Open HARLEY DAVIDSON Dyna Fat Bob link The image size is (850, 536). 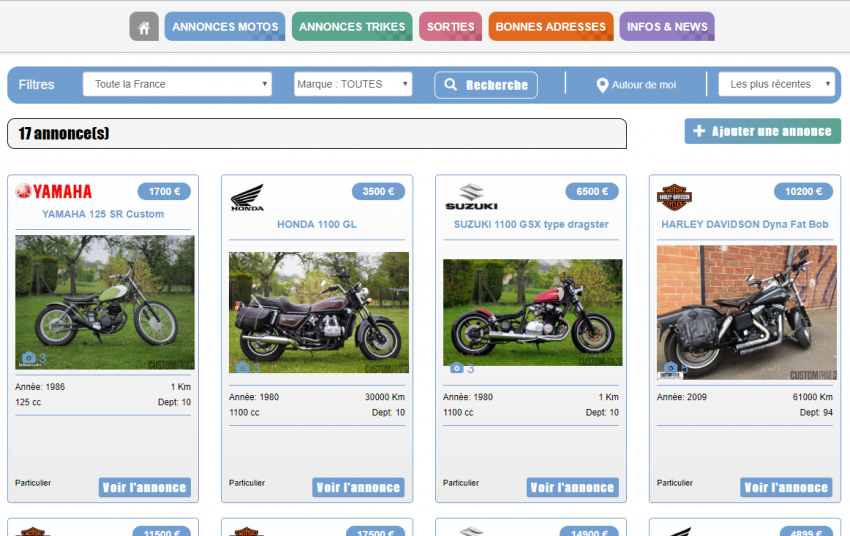[x=744, y=224]
